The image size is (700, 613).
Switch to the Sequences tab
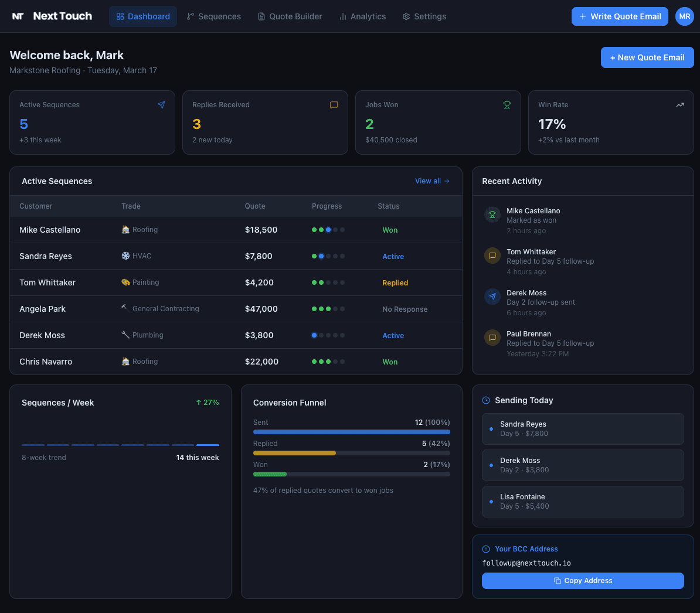(x=213, y=16)
